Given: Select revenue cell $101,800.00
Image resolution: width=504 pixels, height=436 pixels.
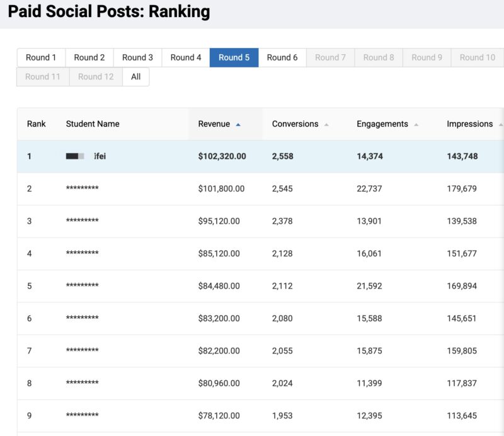Looking at the screenshot, I should click(221, 189).
